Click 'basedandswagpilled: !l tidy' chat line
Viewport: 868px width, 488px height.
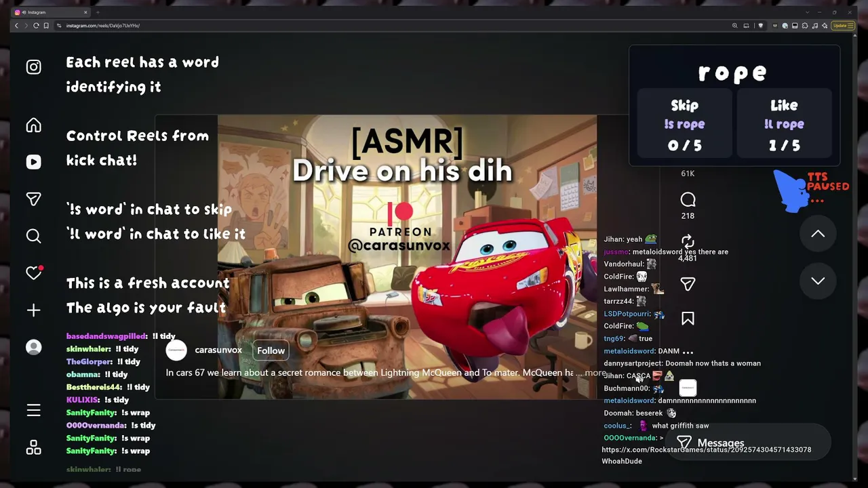(x=121, y=336)
